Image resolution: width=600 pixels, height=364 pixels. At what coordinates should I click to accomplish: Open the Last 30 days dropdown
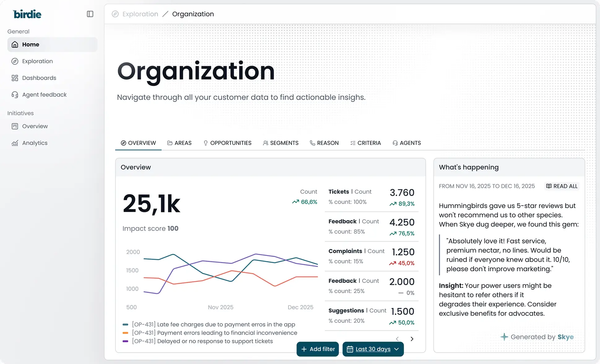click(x=373, y=349)
